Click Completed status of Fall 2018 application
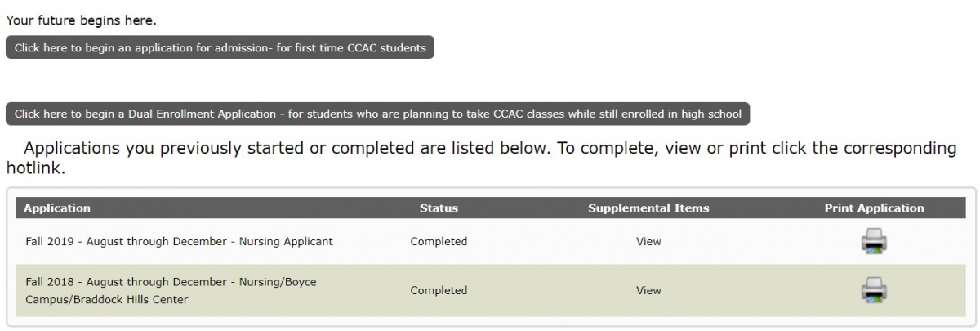This screenshot has width=980, height=331. click(x=439, y=290)
